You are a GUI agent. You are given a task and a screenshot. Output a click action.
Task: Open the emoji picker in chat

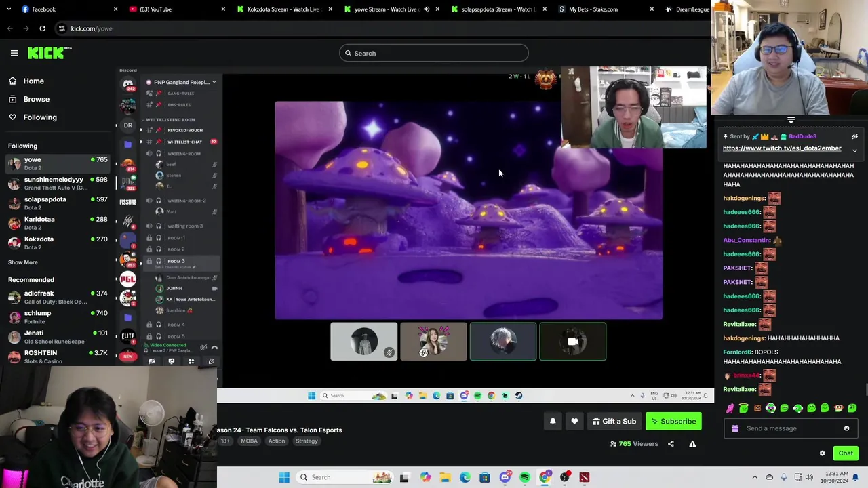tap(846, 428)
